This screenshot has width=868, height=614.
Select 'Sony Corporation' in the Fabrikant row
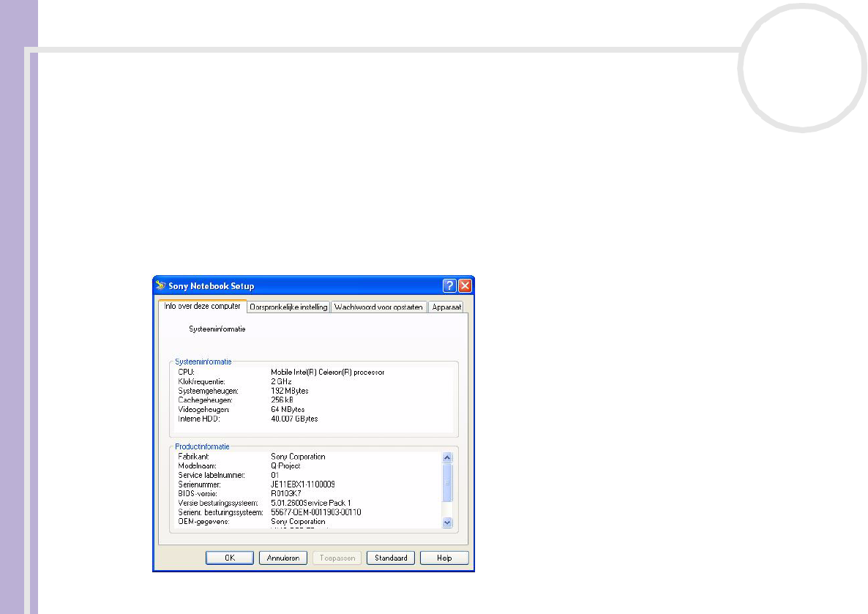(x=298, y=457)
